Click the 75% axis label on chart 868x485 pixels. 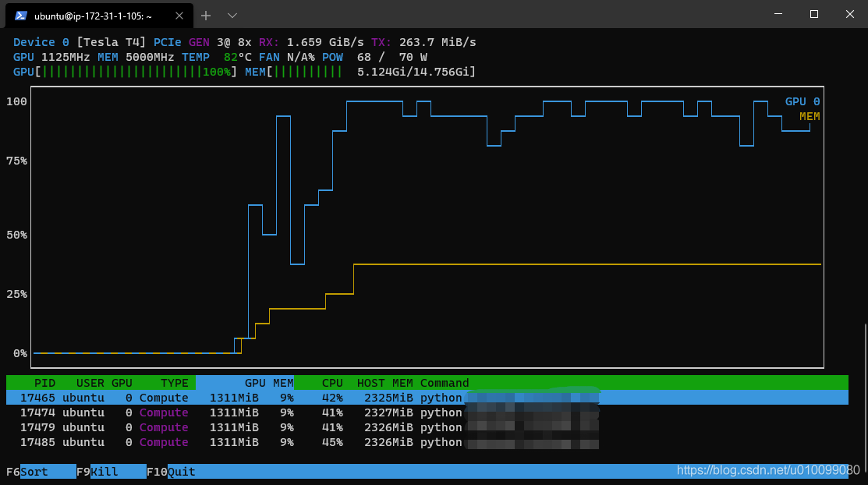click(16, 161)
